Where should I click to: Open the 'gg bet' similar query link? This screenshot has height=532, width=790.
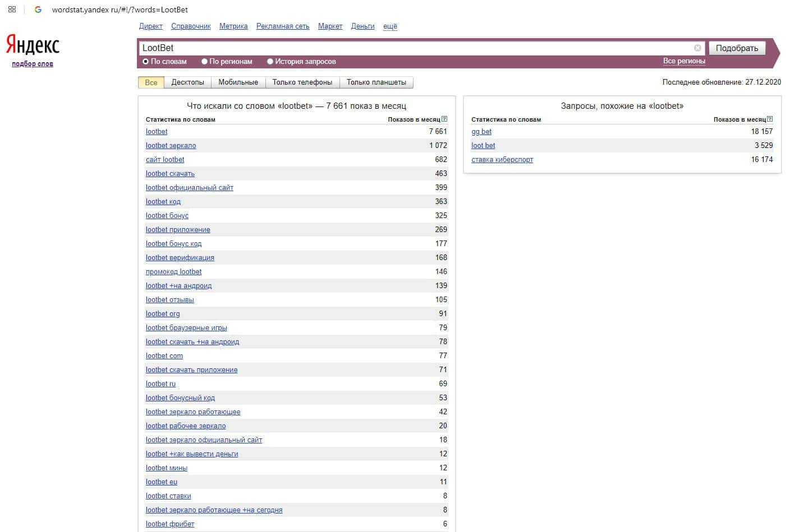click(481, 132)
